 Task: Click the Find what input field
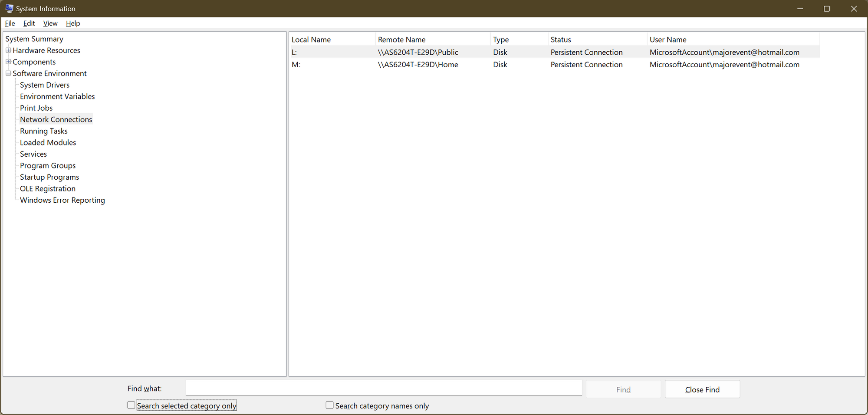tap(384, 388)
